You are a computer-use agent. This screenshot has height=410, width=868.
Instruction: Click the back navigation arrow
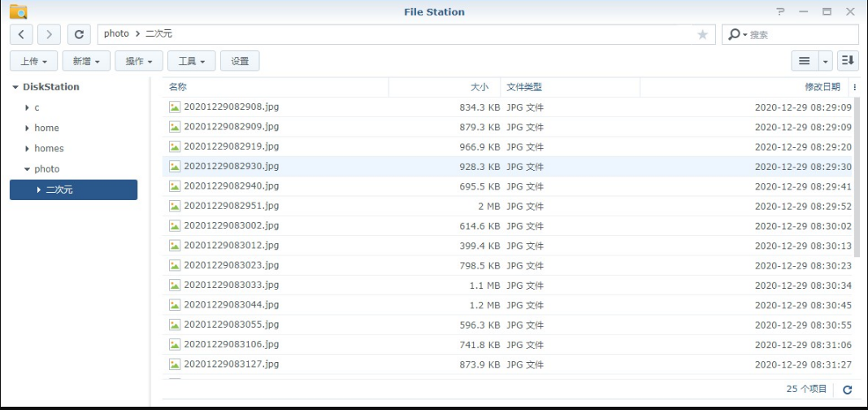(21, 34)
